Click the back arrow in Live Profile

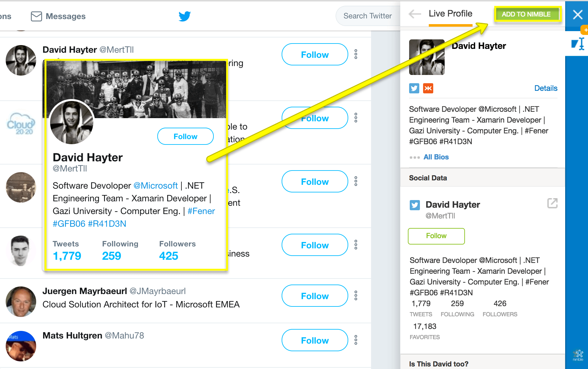(415, 14)
